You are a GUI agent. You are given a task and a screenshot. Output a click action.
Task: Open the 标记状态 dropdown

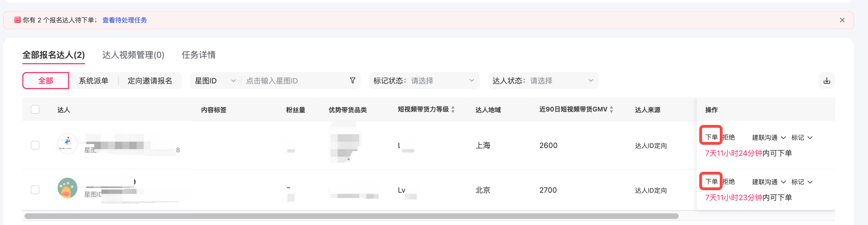point(424,81)
